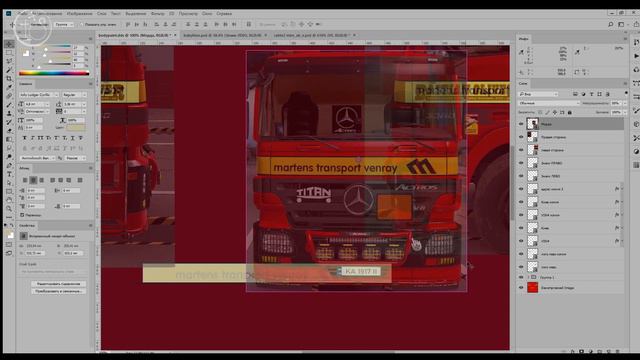This screenshot has height=360, width=640.
Task: Select the Инфо panel tab
Action: point(524,39)
